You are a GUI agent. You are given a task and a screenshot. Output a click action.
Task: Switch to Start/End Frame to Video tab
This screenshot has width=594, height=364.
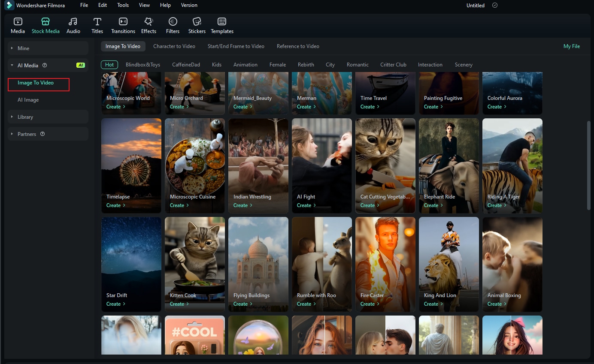236,46
